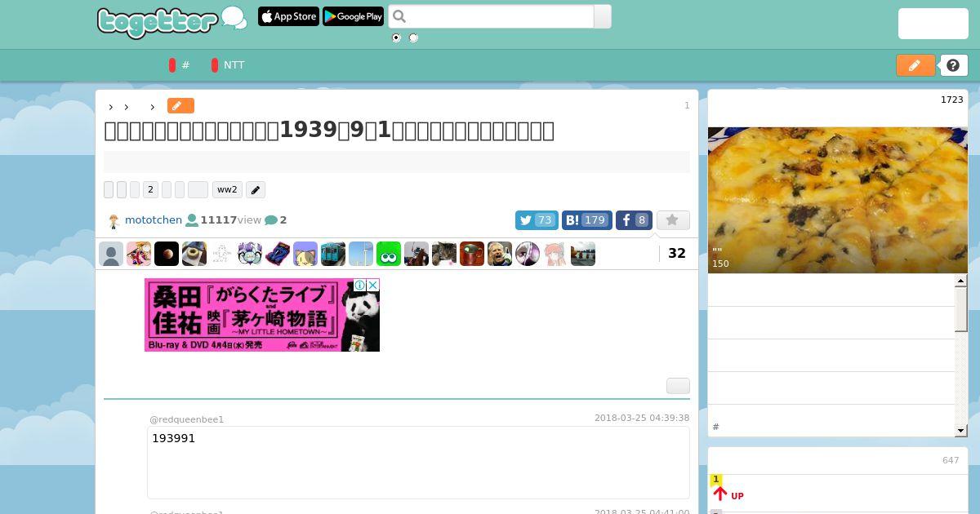Click the magnifier icon in search box
980x514 pixels.
click(x=399, y=16)
